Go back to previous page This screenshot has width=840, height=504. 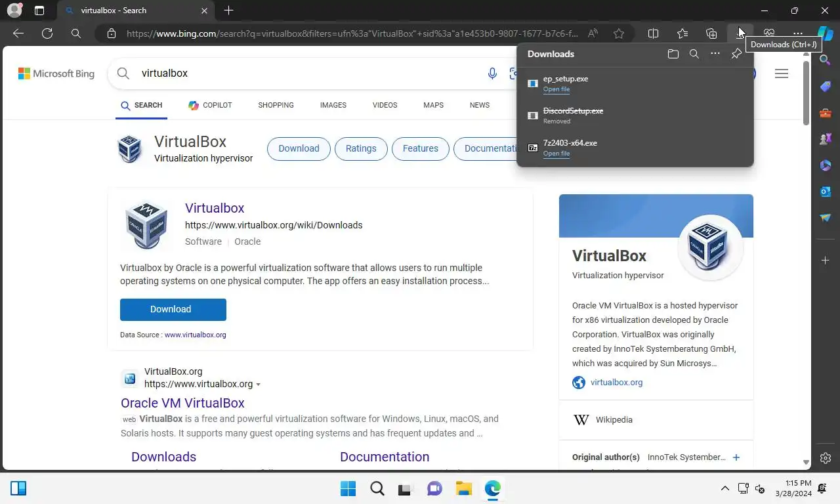(x=18, y=33)
